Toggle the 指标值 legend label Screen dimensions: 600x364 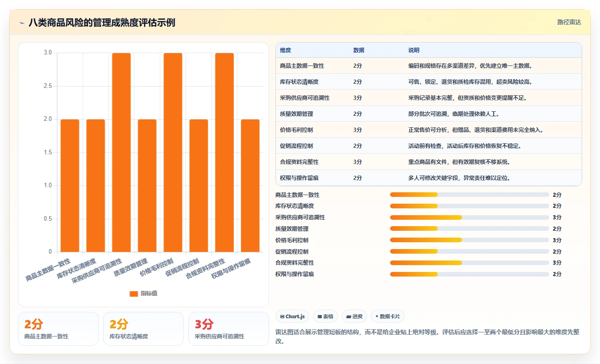149,293
